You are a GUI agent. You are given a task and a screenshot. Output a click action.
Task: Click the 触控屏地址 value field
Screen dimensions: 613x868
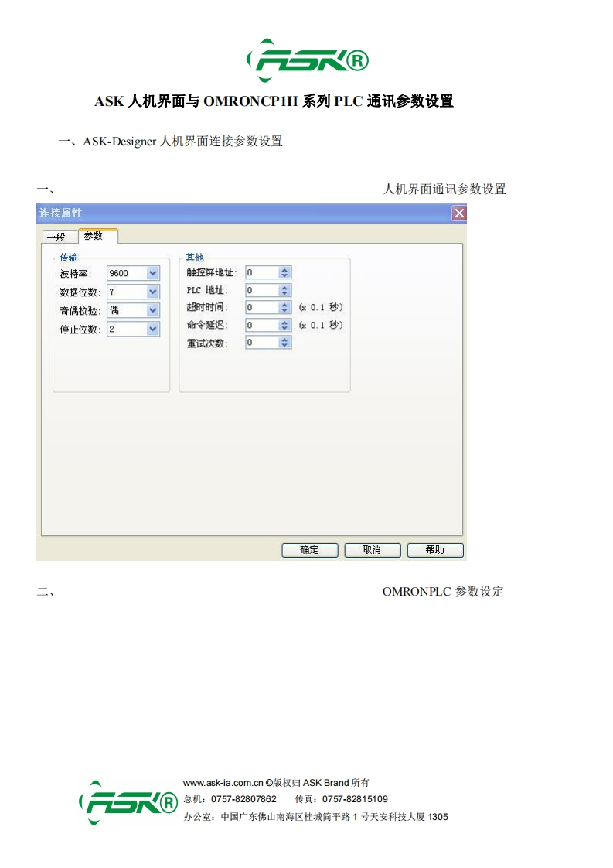[262, 272]
